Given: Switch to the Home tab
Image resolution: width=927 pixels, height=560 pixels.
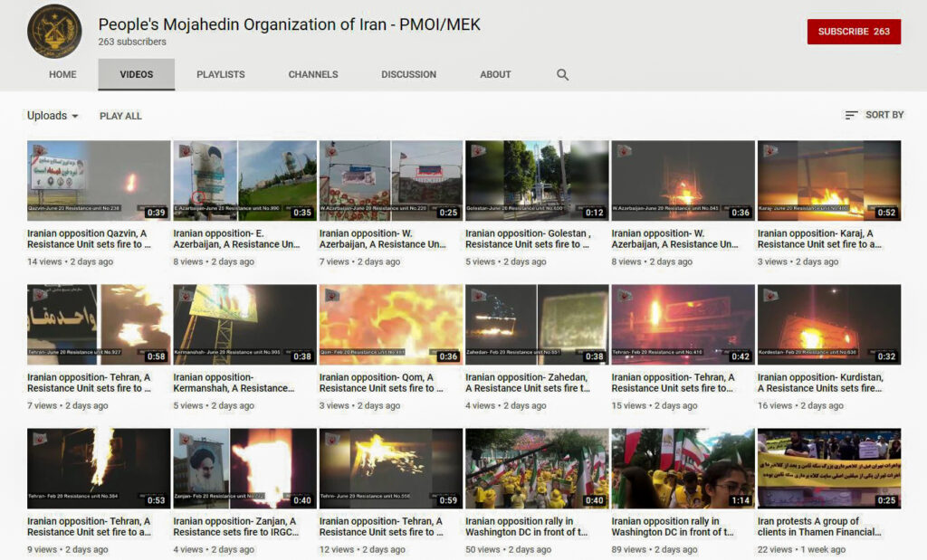Looking at the screenshot, I should [x=62, y=75].
